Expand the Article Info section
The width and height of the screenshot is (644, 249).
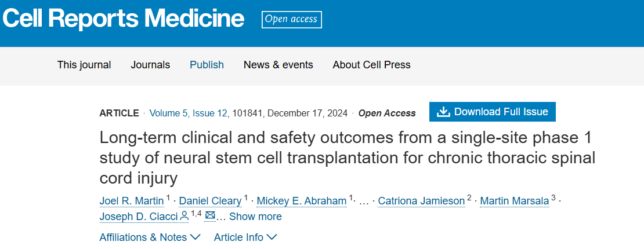pos(245,237)
